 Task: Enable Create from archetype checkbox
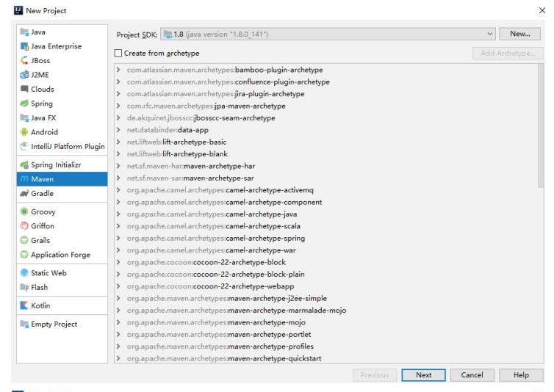(118, 53)
